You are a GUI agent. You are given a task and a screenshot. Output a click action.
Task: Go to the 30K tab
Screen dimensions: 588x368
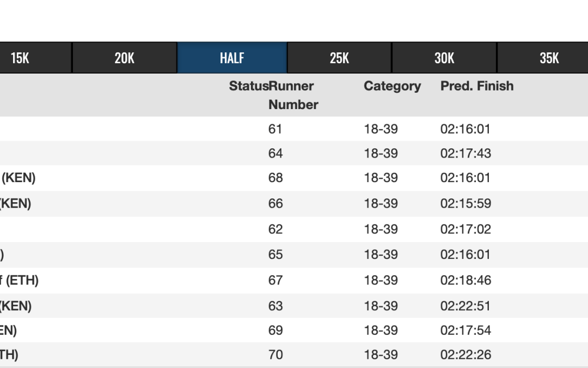[x=444, y=58]
